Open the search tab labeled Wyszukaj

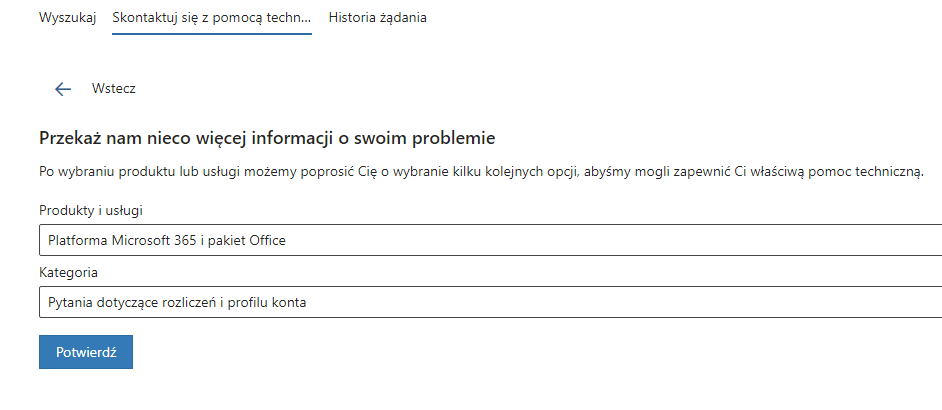[68, 17]
